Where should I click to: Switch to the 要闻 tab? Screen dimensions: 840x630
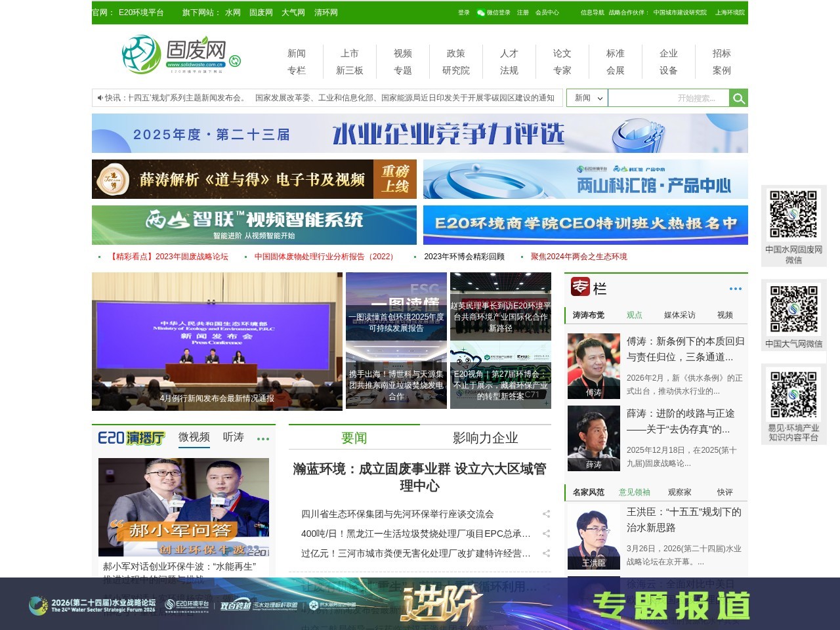354,438
